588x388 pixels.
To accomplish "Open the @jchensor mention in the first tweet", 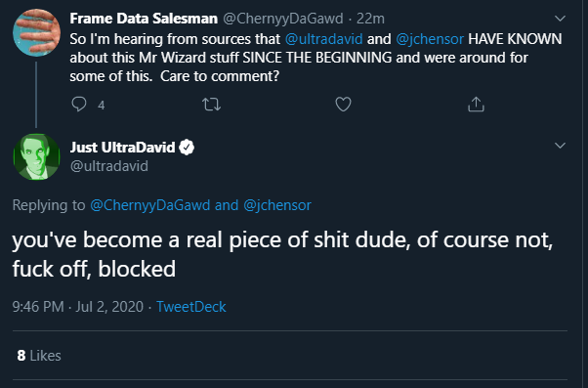I will click(430, 39).
